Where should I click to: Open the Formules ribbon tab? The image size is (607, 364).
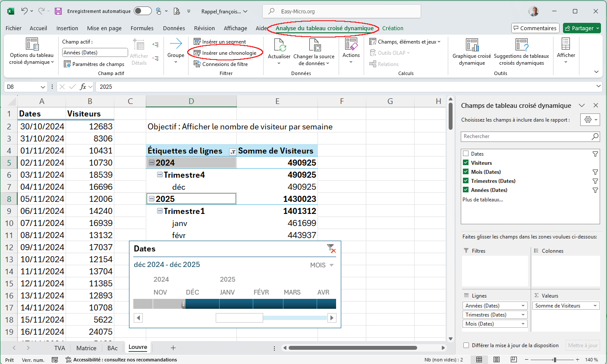click(x=142, y=28)
